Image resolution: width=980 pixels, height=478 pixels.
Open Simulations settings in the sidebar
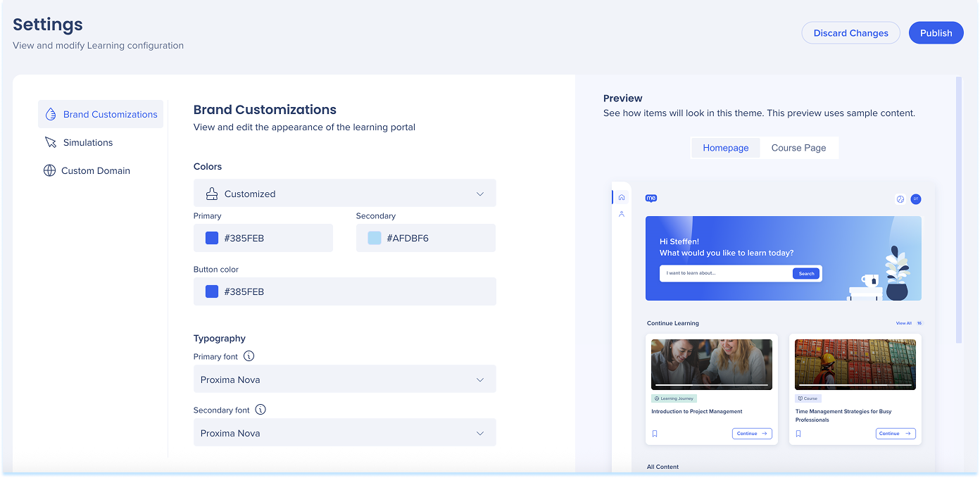point(88,142)
